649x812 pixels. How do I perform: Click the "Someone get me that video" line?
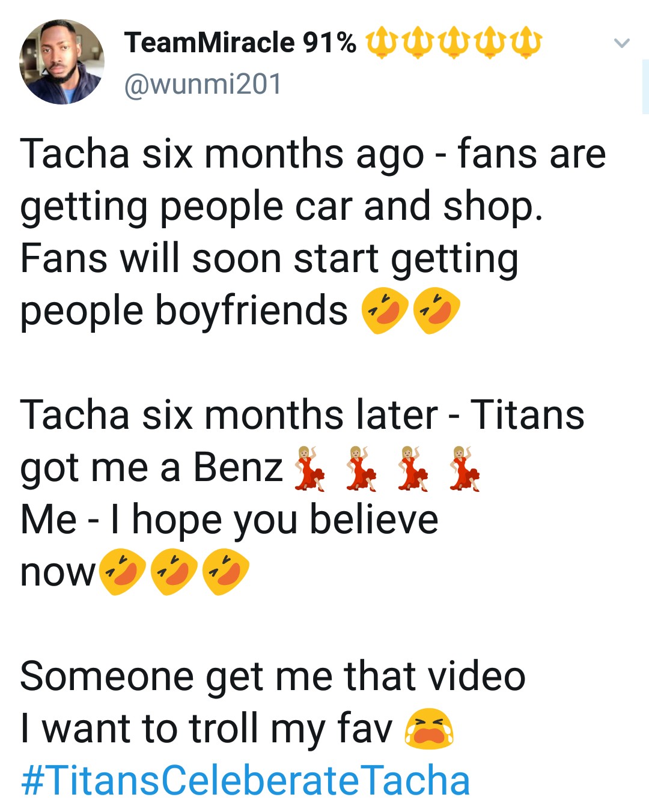pos(272,676)
